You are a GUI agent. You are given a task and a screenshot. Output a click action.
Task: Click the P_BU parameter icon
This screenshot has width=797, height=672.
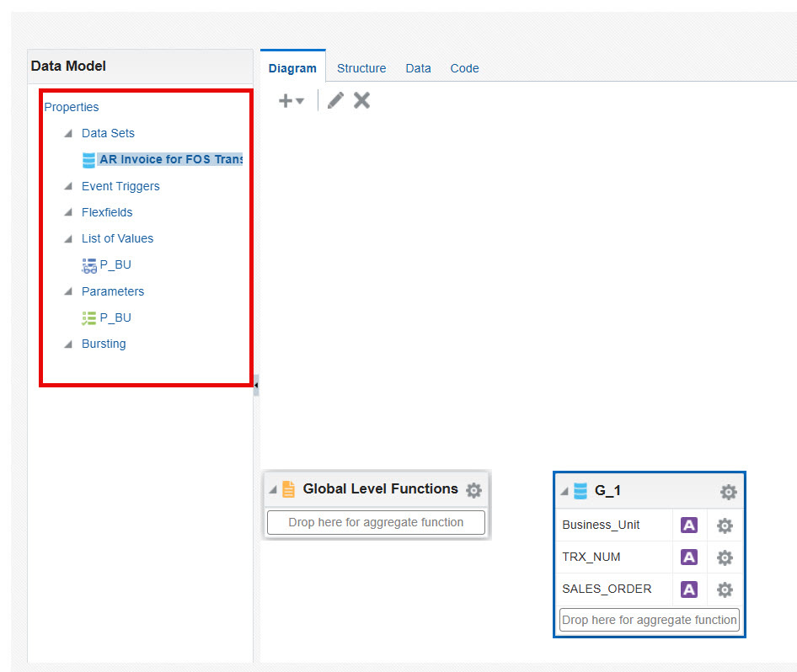89,318
